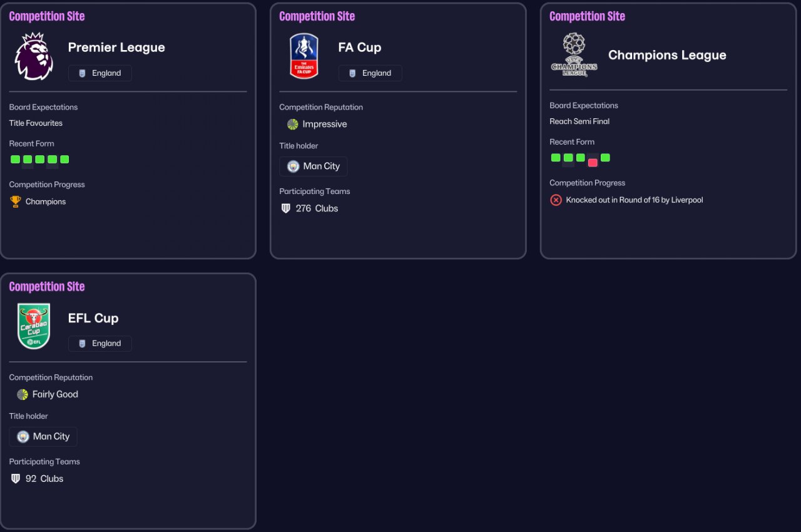
Task: Open the FA Cup competition title
Action: [360, 48]
